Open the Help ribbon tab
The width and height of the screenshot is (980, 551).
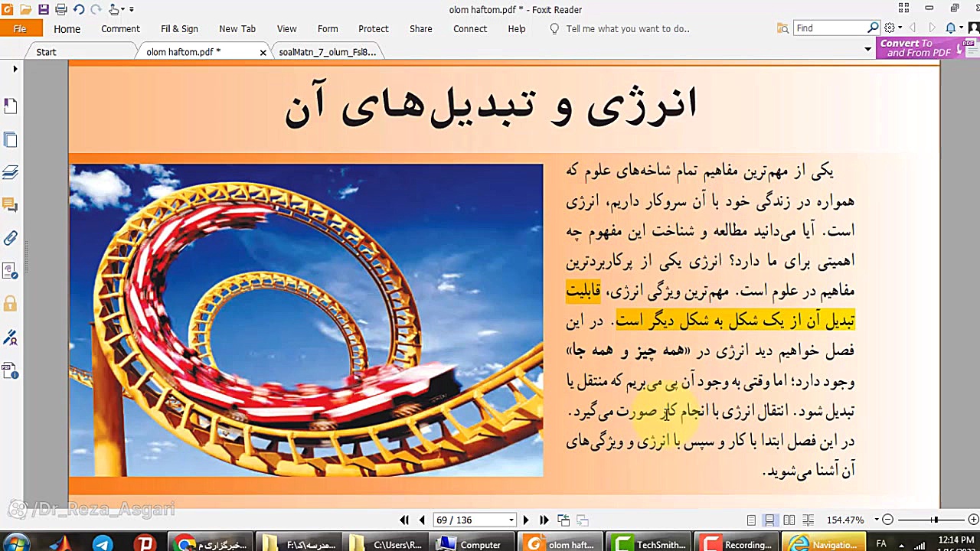[517, 28]
